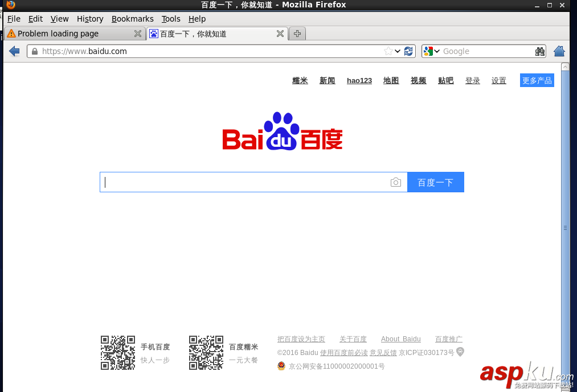Open the 视频 video link
Viewport: 577px width, 392px height.
coord(419,81)
